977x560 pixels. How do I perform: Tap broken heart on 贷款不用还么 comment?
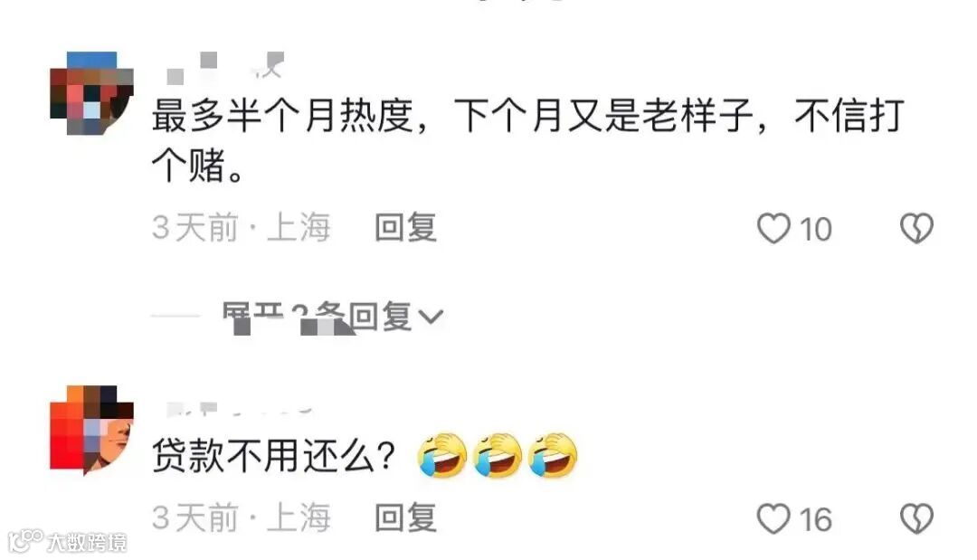click(x=916, y=519)
